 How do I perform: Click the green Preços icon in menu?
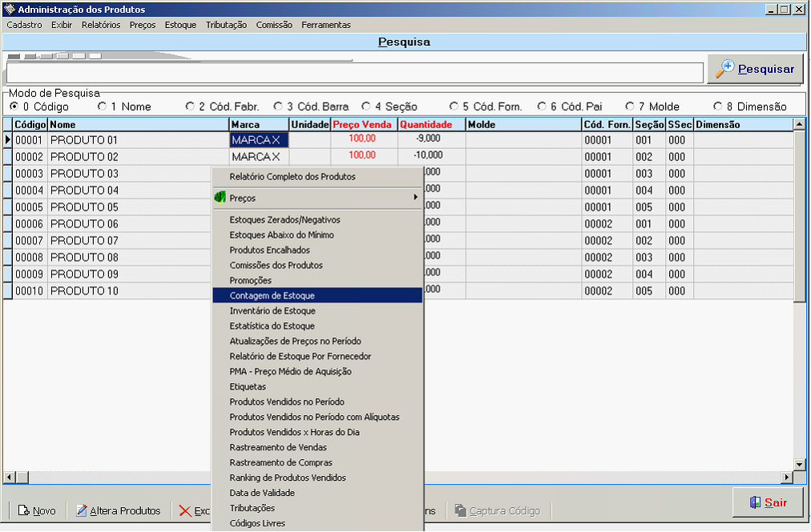point(219,197)
